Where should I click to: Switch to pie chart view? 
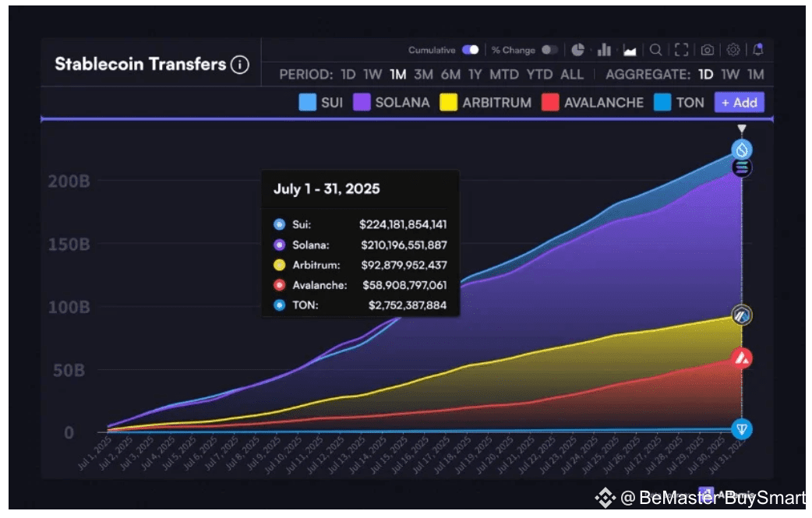[577, 50]
